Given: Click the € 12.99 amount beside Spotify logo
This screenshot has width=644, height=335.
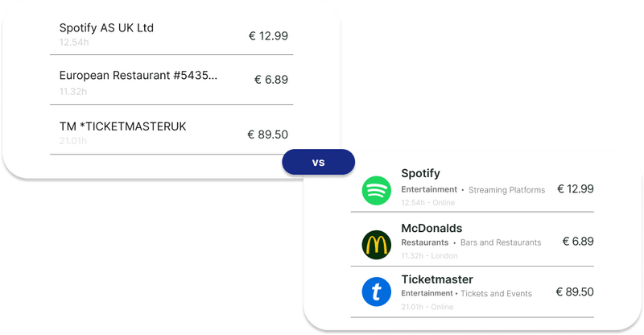Looking at the screenshot, I should [x=574, y=188].
